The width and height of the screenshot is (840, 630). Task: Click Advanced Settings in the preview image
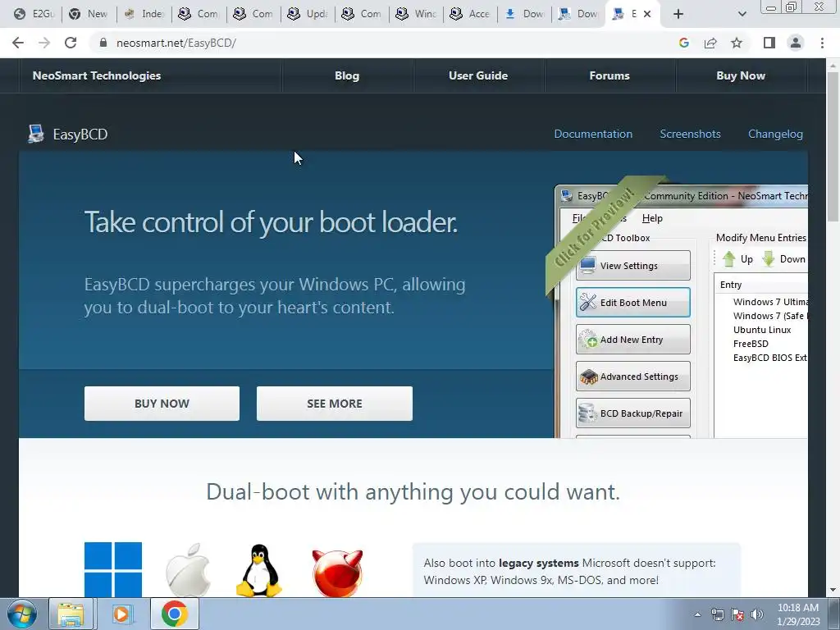coord(633,377)
